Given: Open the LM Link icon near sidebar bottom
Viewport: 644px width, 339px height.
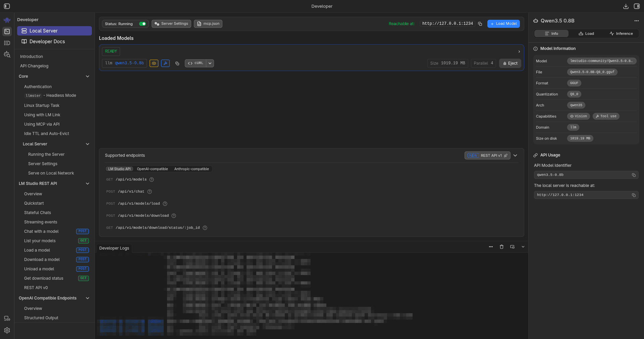Looking at the screenshot, I should pyautogui.click(x=7, y=319).
